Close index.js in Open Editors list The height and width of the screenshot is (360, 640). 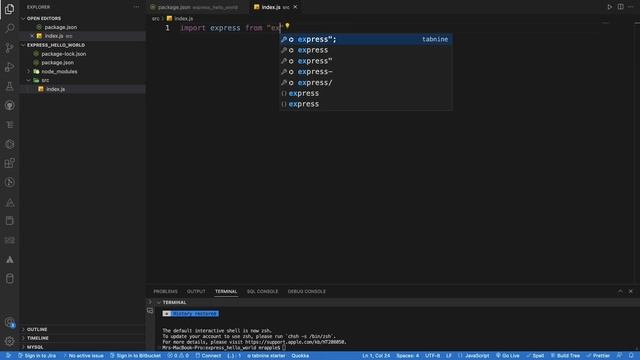tap(32, 36)
